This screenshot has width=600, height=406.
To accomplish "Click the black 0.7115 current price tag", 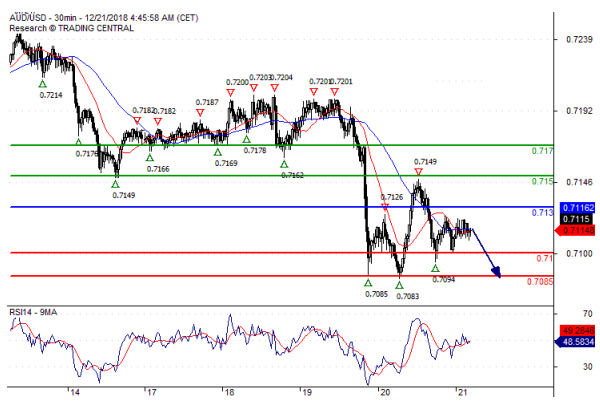I will [575, 218].
